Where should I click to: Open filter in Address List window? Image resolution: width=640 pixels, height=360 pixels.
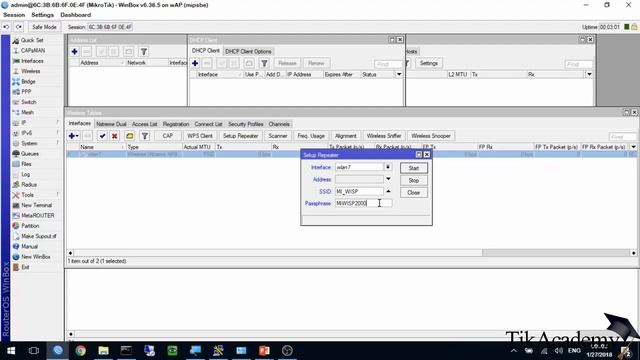144,52
